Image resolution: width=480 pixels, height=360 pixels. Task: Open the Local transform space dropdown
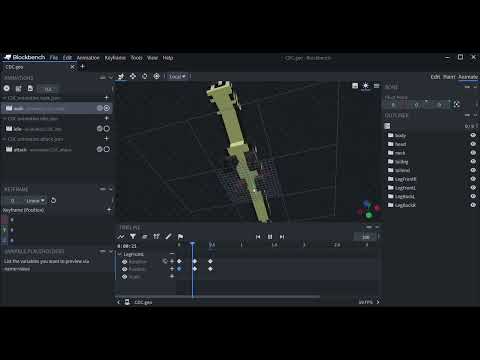(x=177, y=76)
